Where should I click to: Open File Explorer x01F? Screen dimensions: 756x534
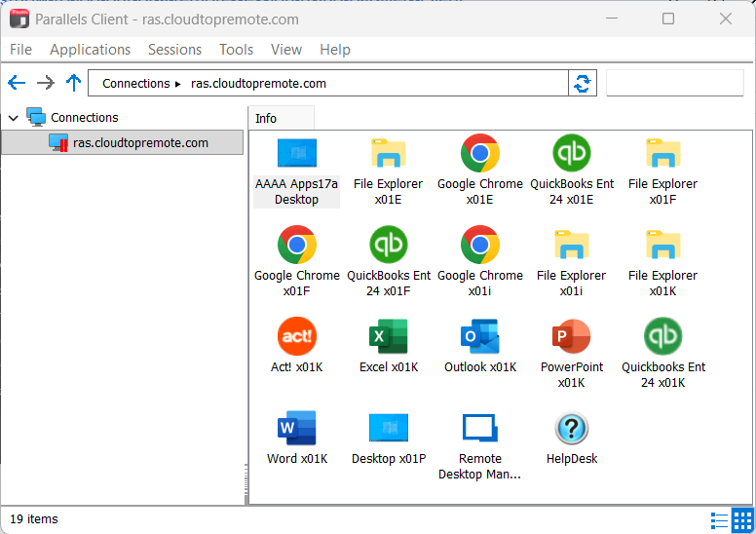[x=662, y=154]
